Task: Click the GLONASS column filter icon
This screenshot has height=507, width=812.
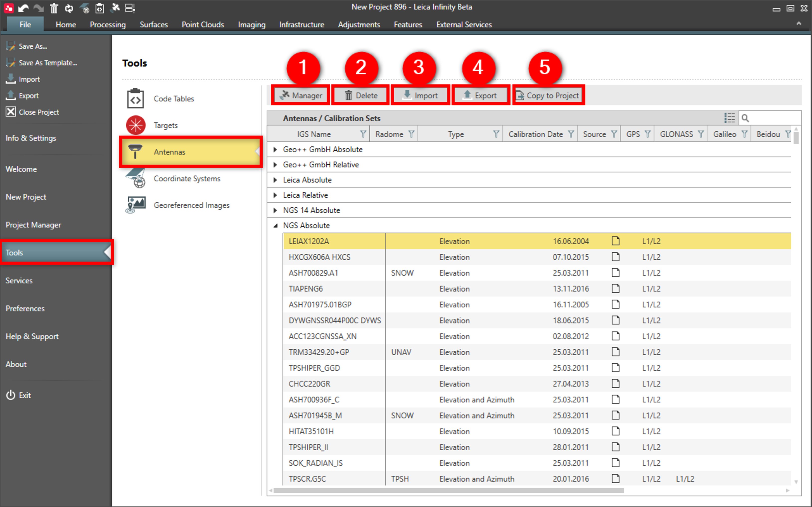Action: coord(701,134)
